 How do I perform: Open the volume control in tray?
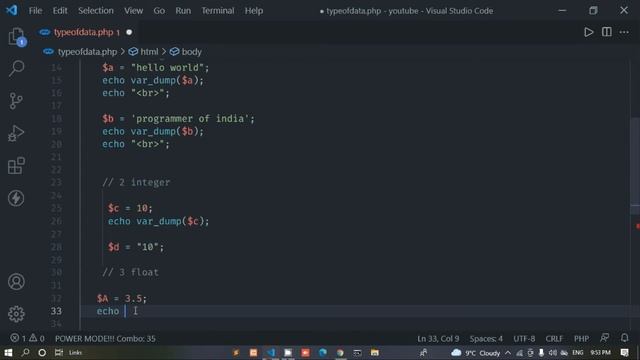553,353
